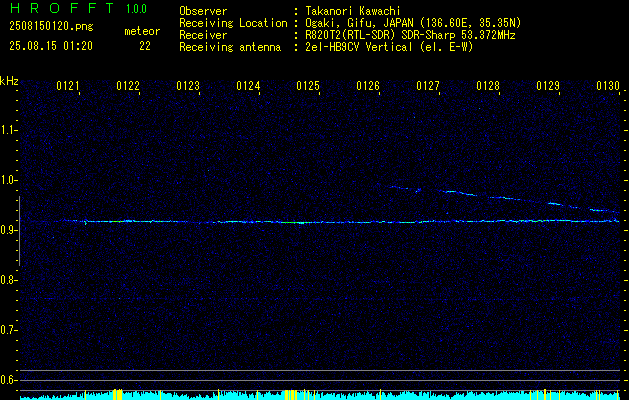629x400 pixels.
Task: Click the 0122 time marker
Action: [x=128, y=86]
